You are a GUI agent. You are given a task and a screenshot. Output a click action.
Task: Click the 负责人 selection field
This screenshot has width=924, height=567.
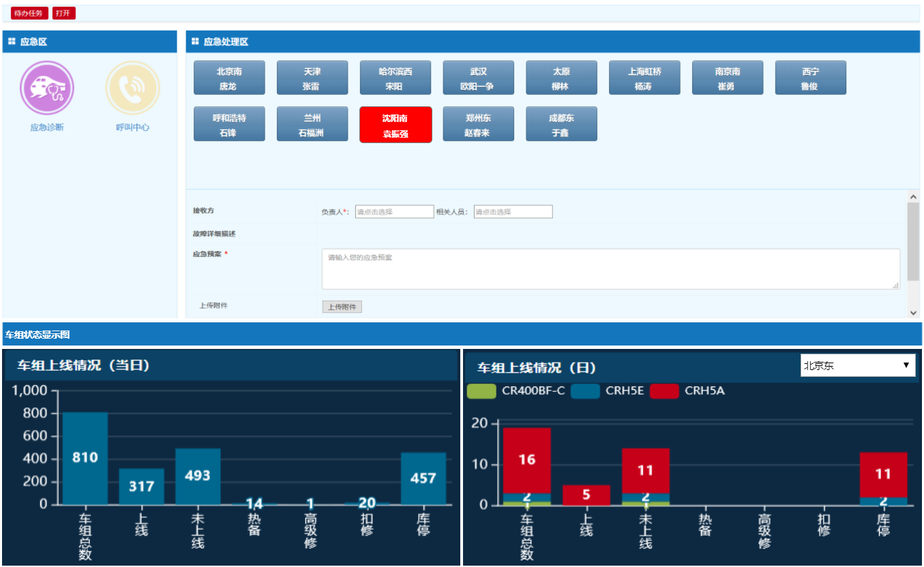point(394,212)
